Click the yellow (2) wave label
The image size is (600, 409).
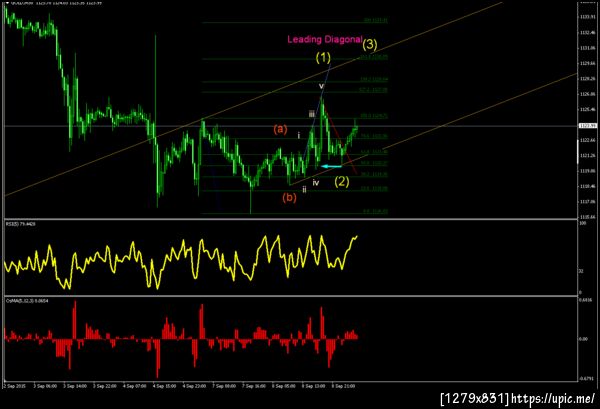point(342,181)
